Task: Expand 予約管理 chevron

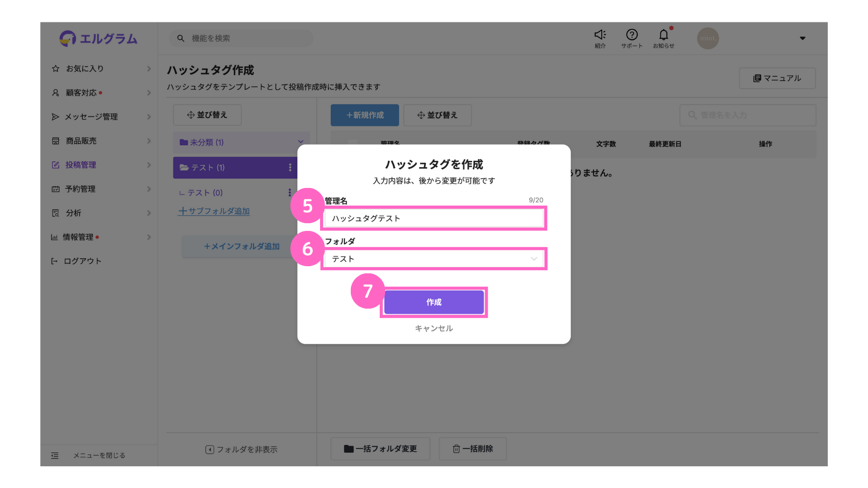Action: coord(149,189)
